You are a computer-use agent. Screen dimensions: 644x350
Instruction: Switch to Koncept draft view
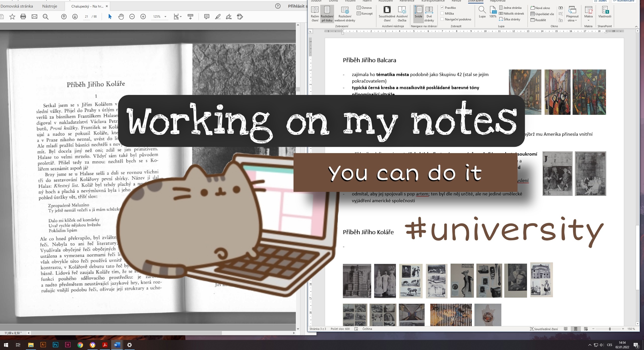pyautogui.click(x=365, y=13)
